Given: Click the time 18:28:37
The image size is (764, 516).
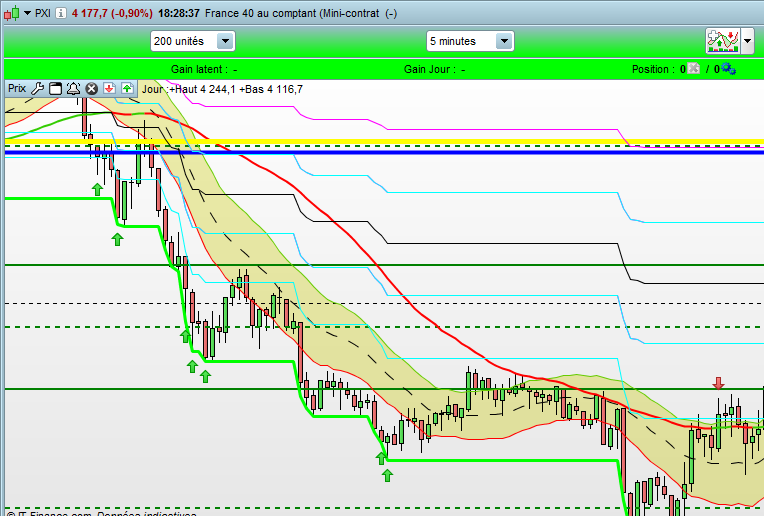Looking at the screenshot, I should [179, 13].
